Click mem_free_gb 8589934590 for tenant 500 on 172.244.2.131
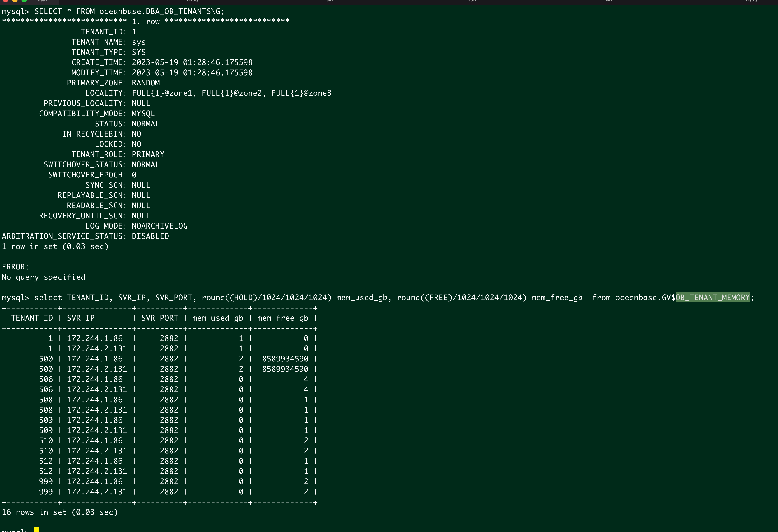778x532 pixels. pyautogui.click(x=285, y=369)
